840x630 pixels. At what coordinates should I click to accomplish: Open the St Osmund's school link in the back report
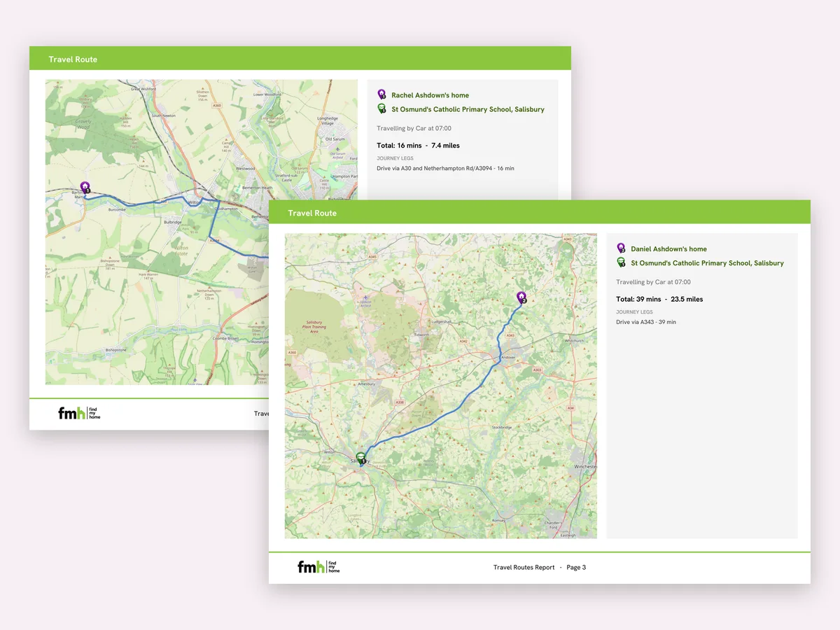click(x=468, y=109)
